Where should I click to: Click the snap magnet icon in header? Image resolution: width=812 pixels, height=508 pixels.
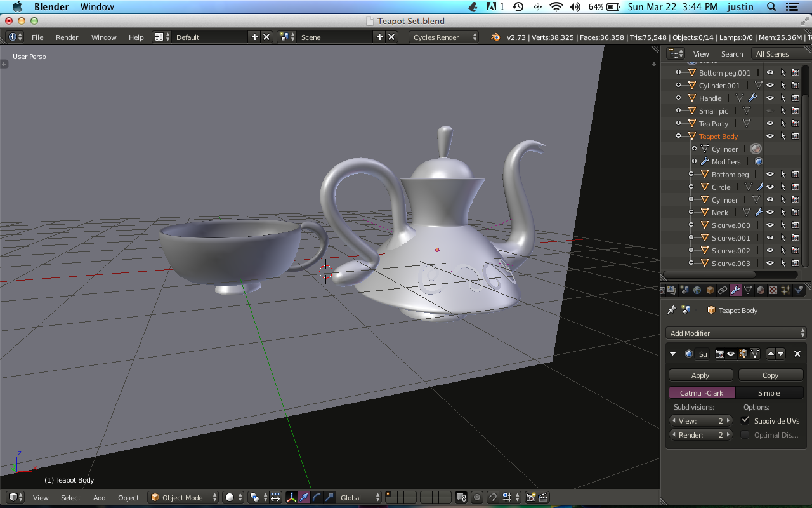coord(492,497)
